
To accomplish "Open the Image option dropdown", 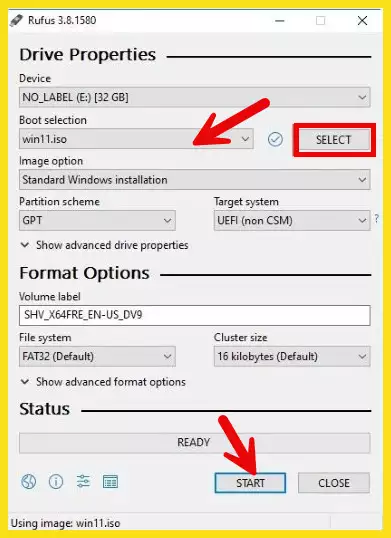I will point(194,179).
